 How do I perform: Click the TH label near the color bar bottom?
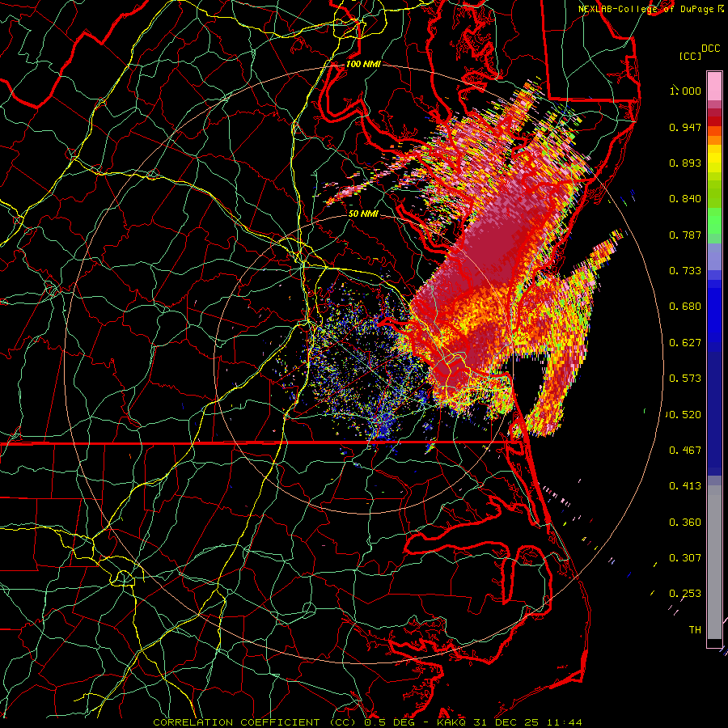tap(695, 630)
